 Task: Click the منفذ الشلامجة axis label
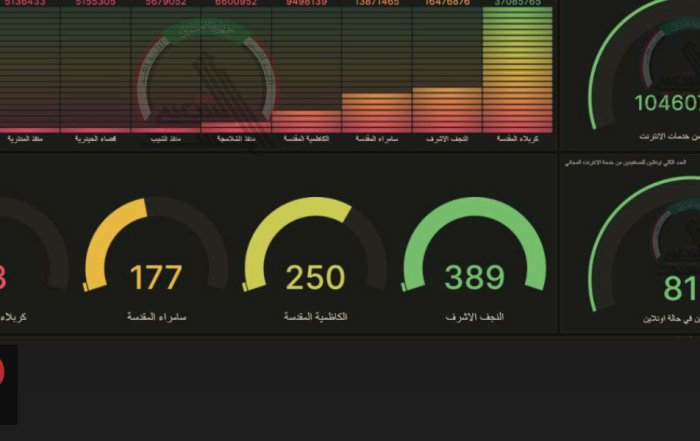pos(236,139)
